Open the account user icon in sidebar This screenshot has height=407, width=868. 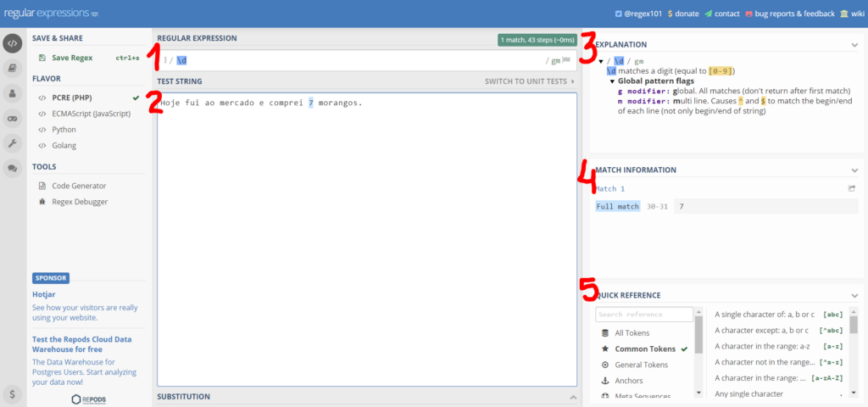pyautogui.click(x=12, y=93)
